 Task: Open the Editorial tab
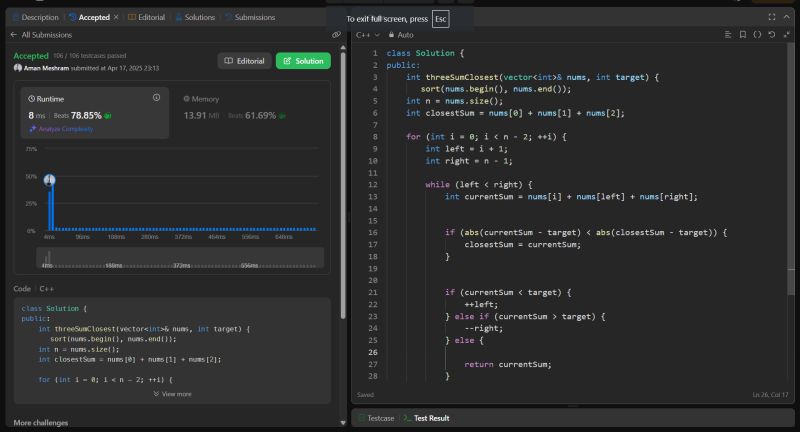point(146,17)
